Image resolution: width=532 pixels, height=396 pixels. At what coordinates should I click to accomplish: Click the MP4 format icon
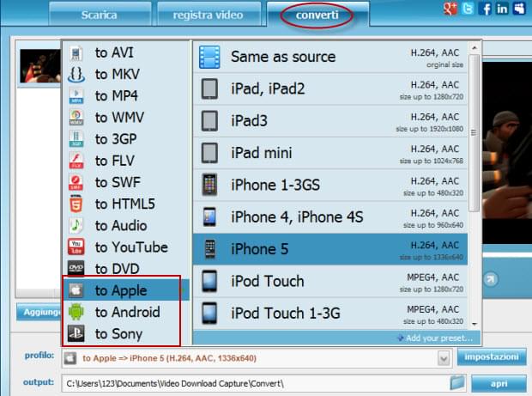click(x=76, y=96)
